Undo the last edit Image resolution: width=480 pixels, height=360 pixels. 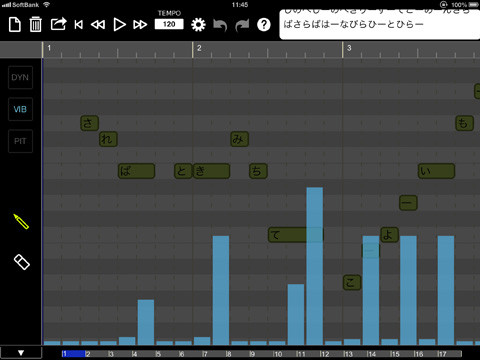point(220,25)
